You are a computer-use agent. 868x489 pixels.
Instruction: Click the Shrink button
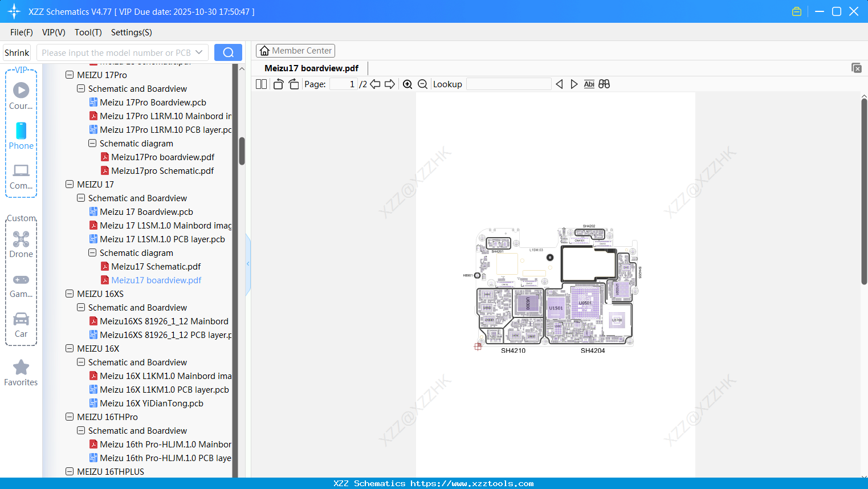tap(17, 52)
